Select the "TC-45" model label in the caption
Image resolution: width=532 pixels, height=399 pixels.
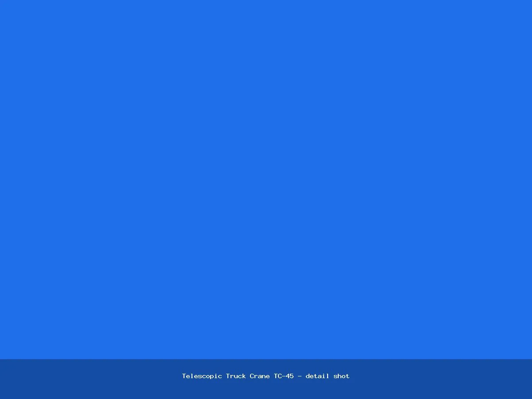pos(284,376)
